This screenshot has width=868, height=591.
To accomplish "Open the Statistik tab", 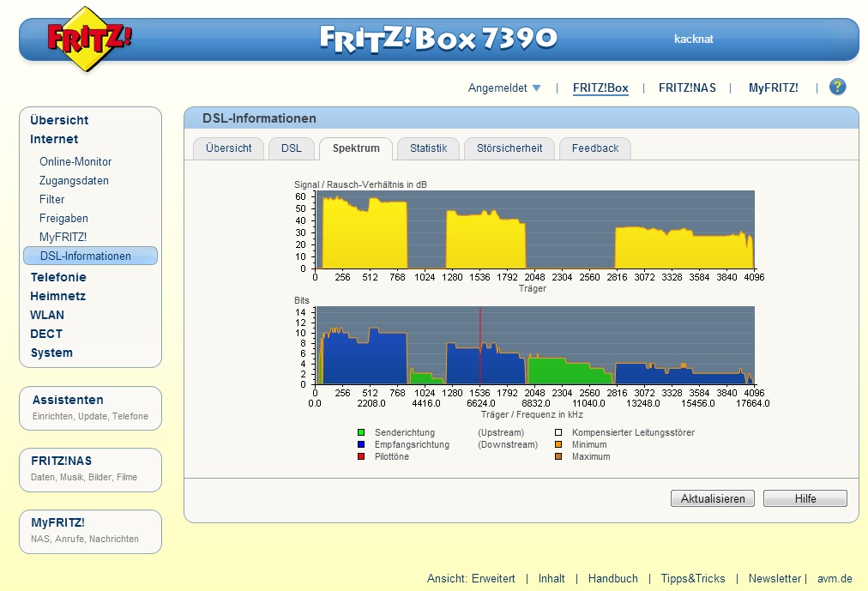I will pos(429,148).
